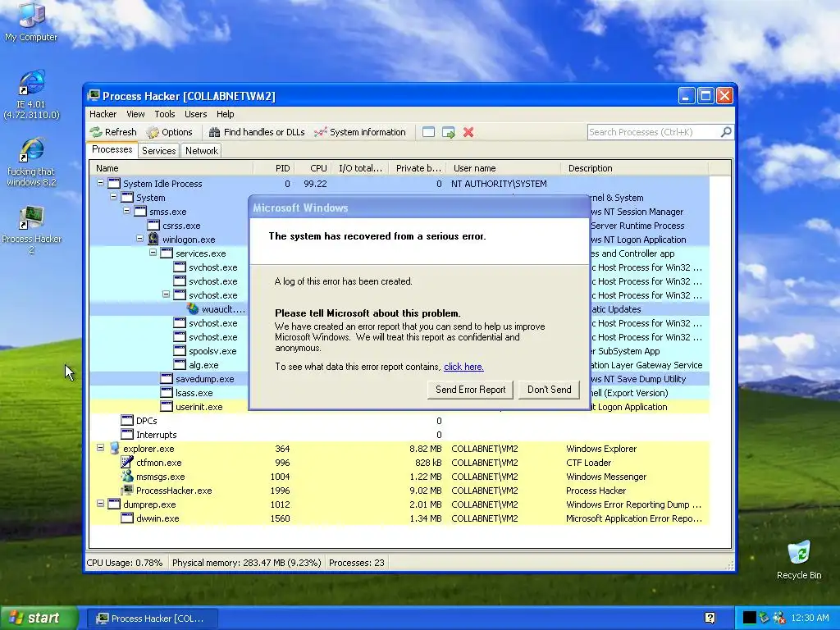Click Process Hacker taskbar button
The width and height of the screenshot is (840, 630).
click(x=152, y=619)
